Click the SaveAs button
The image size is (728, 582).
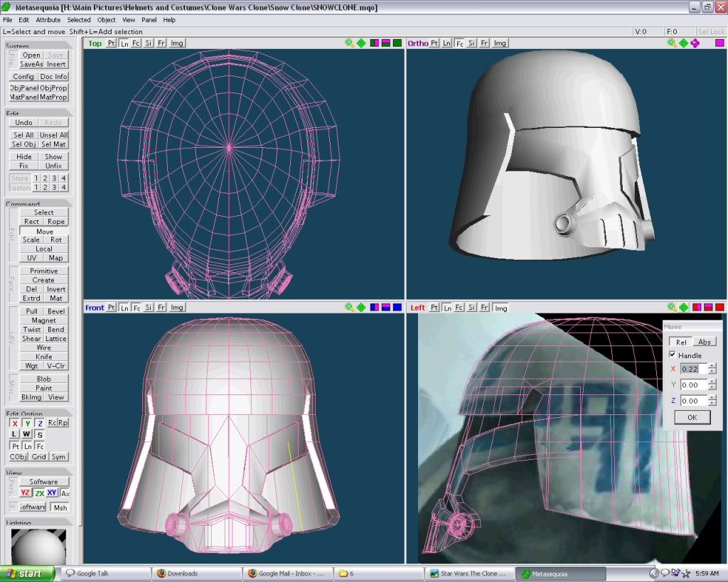[x=31, y=64]
